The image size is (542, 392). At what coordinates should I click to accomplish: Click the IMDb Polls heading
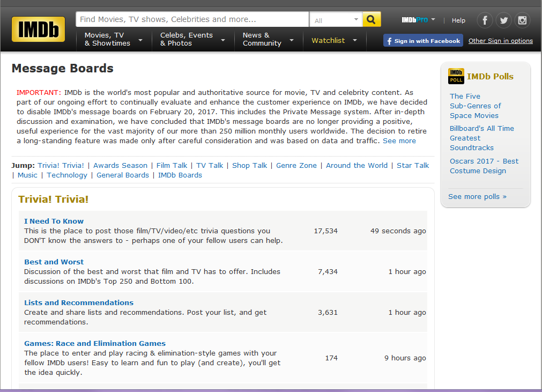click(490, 76)
